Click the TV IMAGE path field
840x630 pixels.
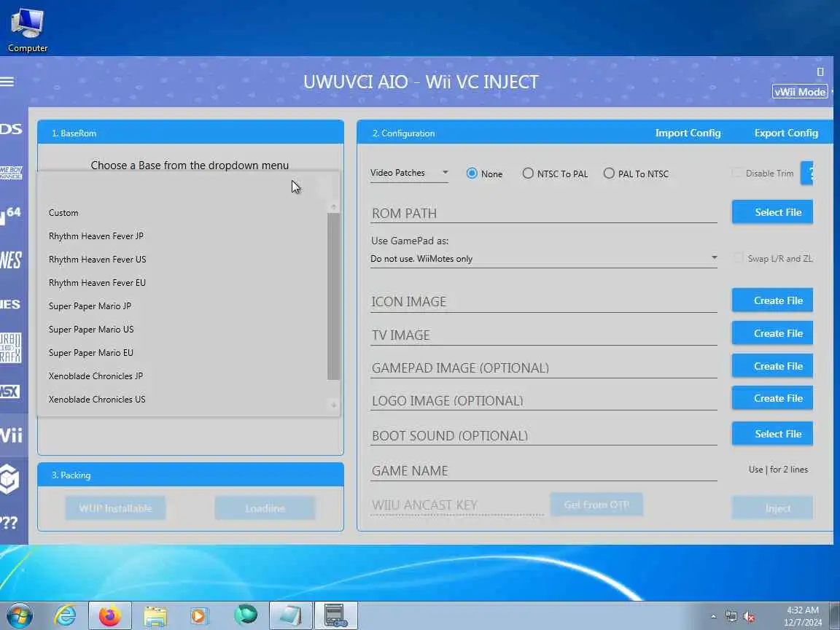point(544,335)
